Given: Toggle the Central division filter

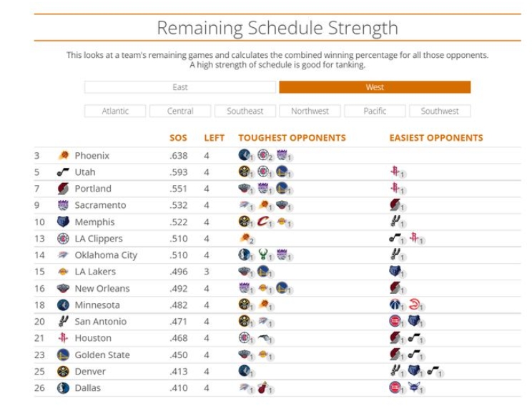Looking at the screenshot, I should coord(180,111).
